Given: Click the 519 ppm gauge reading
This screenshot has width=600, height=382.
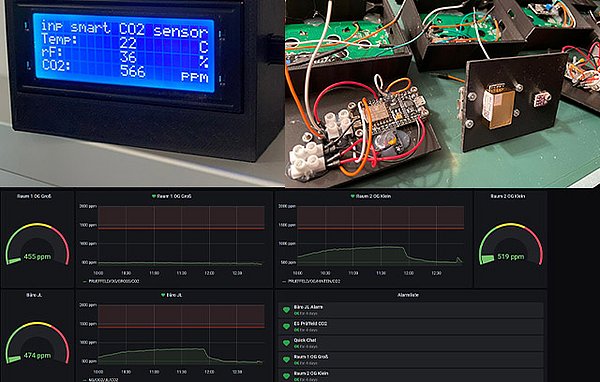Looking at the screenshot, I should (x=510, y=256).
